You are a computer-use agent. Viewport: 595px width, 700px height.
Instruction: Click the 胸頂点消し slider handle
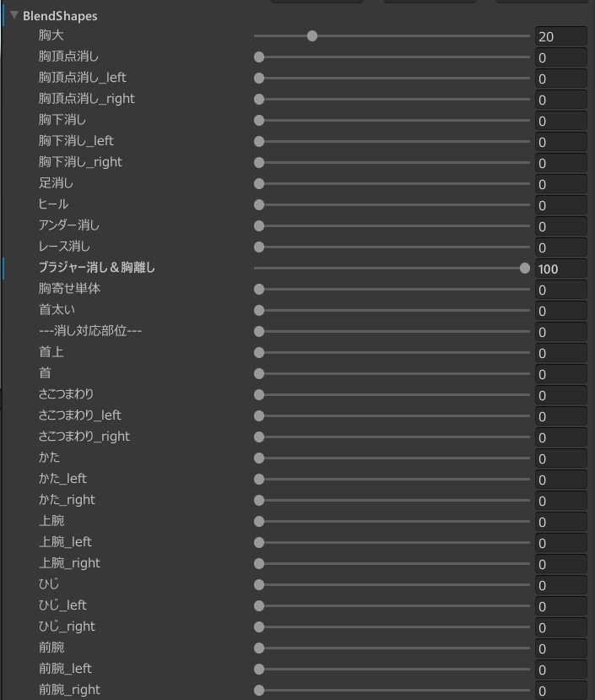click(x=259, y=57)
